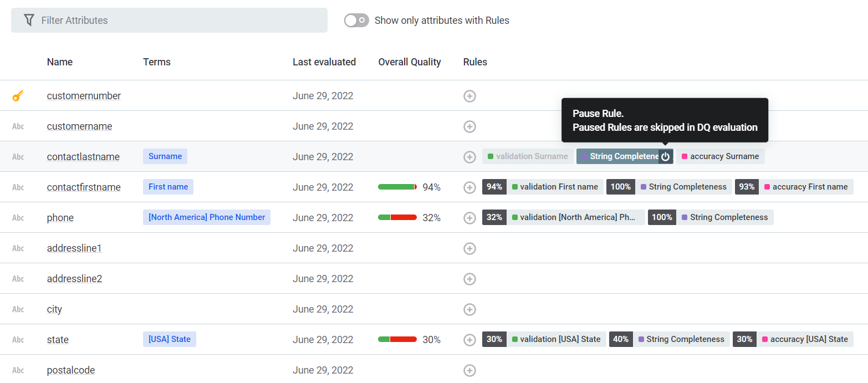Click the [USA] State term tag
Screen dimensions: 868x383
tap(170, 339)
